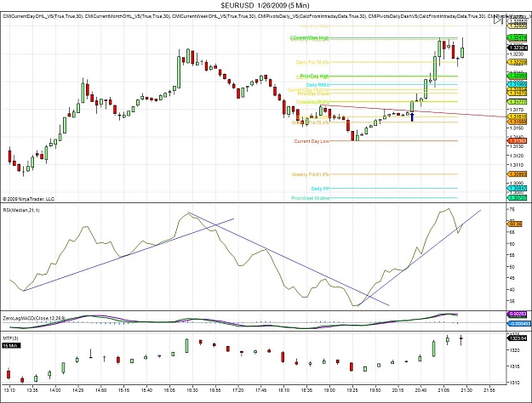Select the 'PriorDay High' line label

pyautogui.click(x=314, y=77)
